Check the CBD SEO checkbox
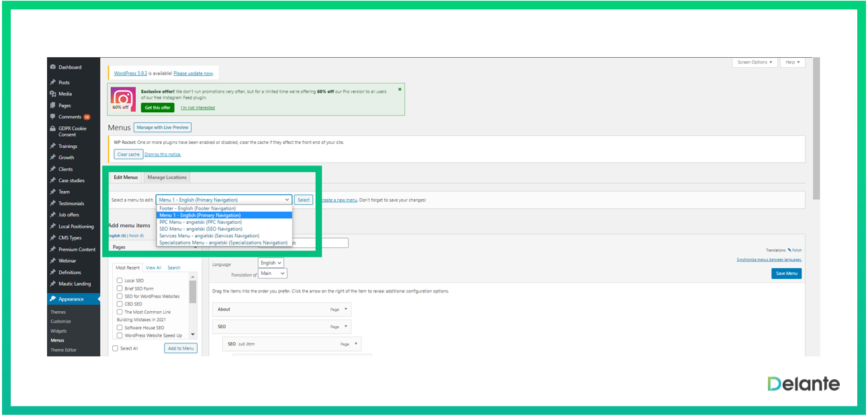 pos(120,304)
